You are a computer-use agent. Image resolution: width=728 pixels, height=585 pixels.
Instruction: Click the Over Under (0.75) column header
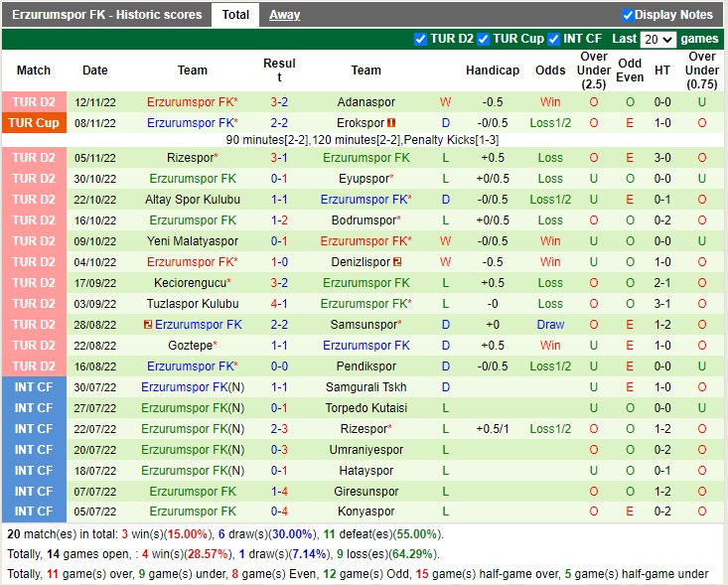(702, 71)
